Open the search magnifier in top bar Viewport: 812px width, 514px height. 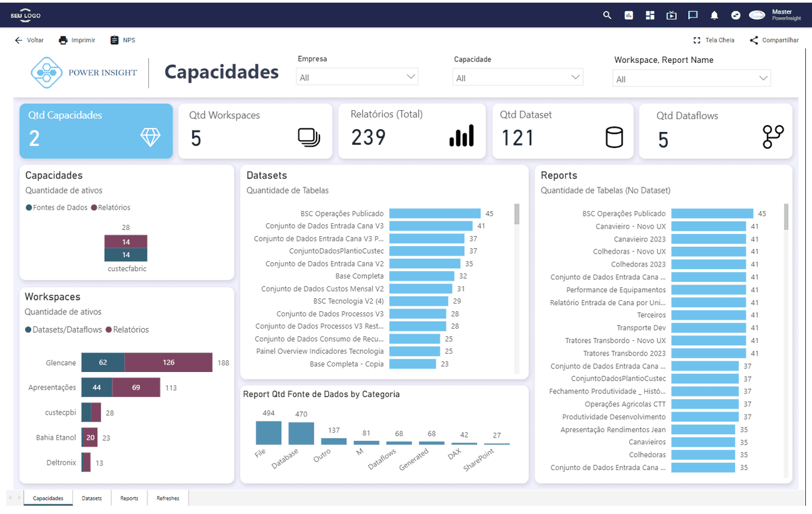[607, 15]
